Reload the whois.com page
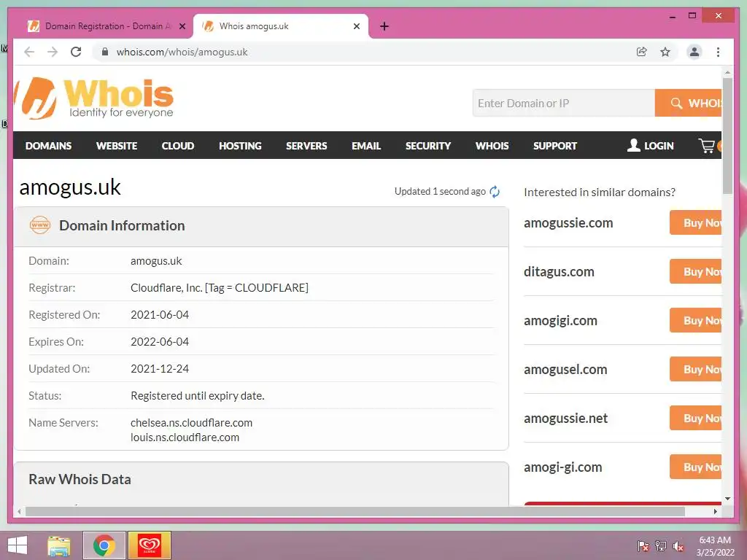This screenshot has height=560, width=747. (x=76, y=52)
